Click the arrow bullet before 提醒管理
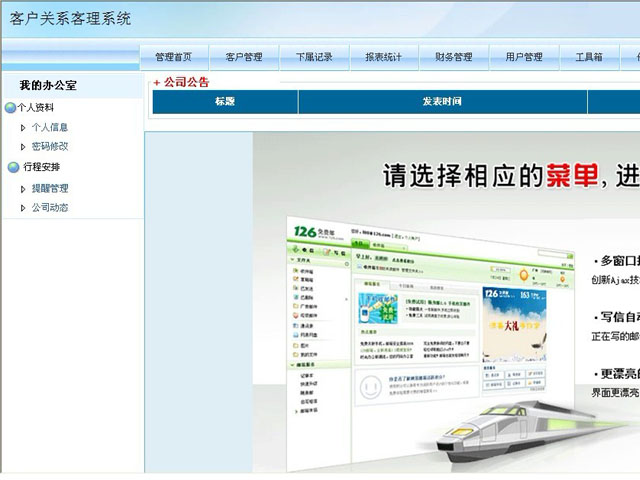 (x=23, y=188)
